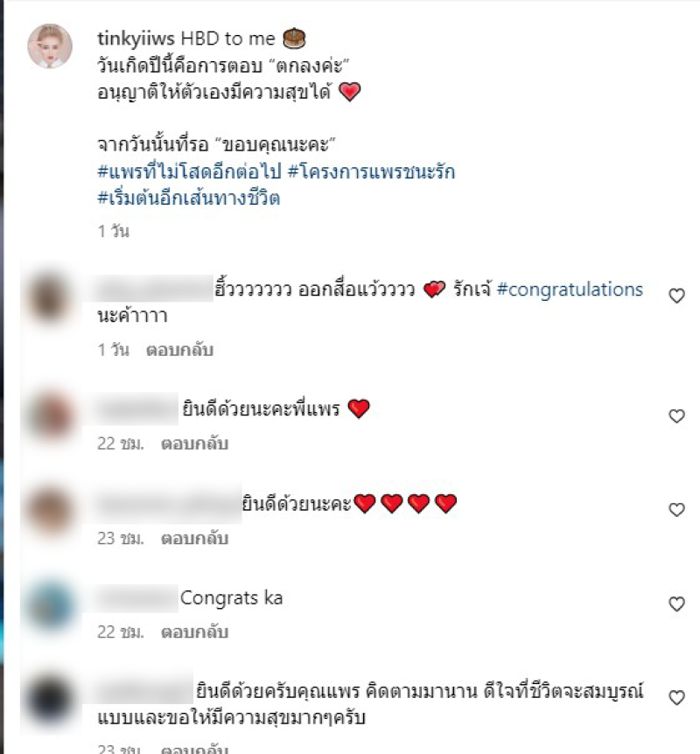This screenshot has width=700, height=754.
Task: Open the tinkyiiws username link
Action: coord(136,39)
